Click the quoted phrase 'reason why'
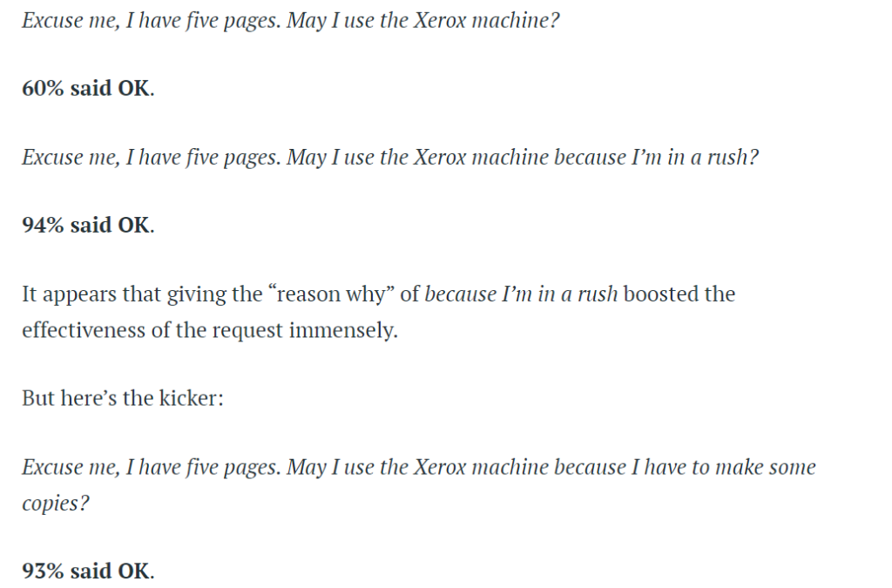 tap(330, 294)
